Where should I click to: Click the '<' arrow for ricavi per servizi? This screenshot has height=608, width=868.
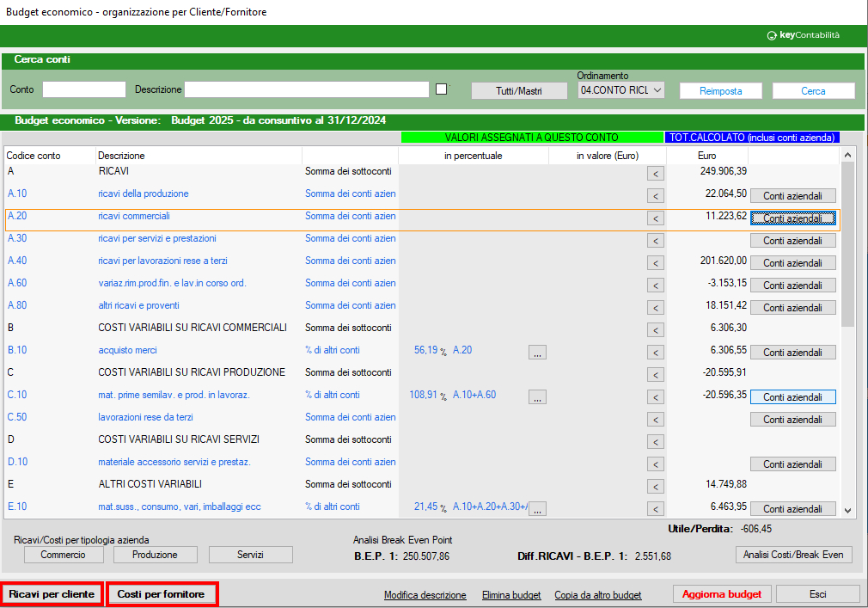pos(656,241)
